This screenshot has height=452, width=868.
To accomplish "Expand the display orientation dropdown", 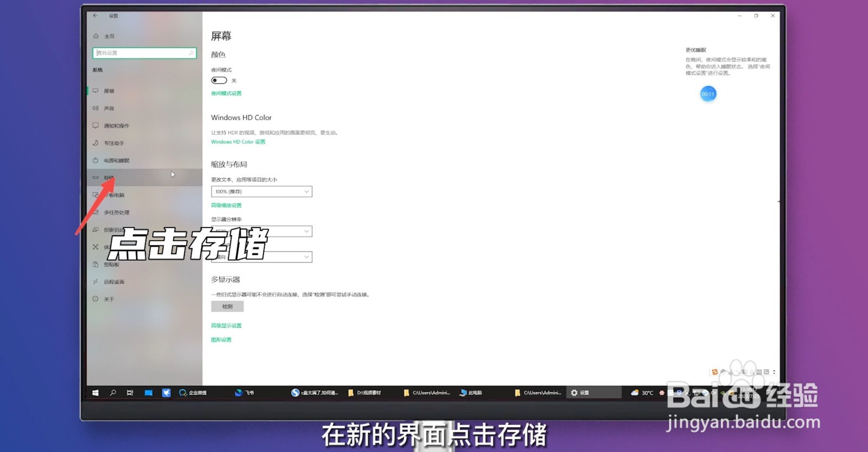I will (x=261, y=257).
